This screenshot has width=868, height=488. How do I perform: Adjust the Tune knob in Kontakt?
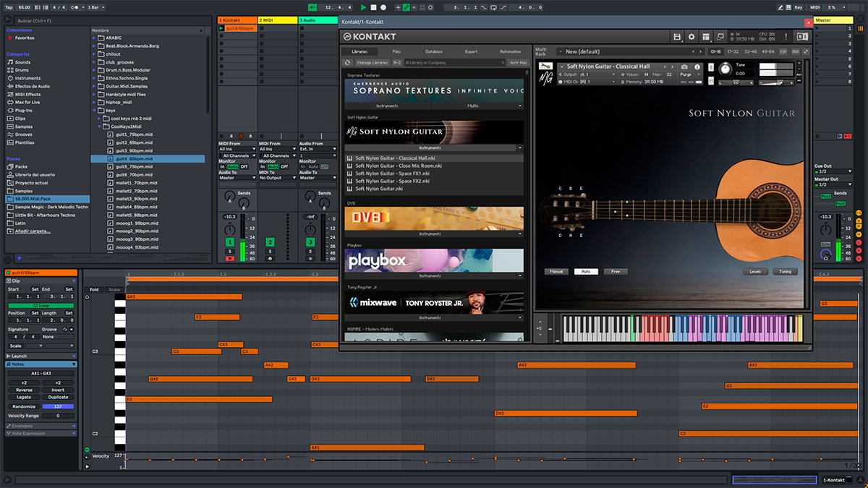(725, 70)
